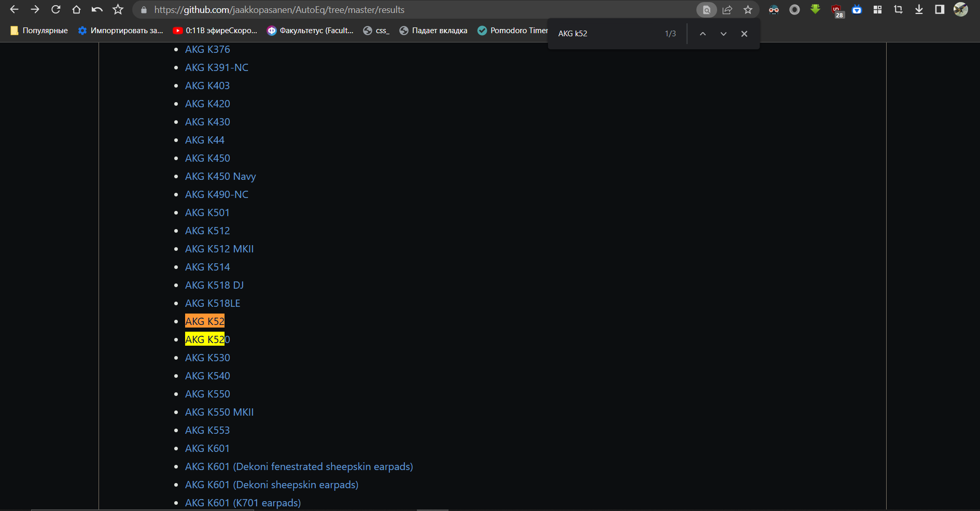This screenshot has width=980, height=511.
Task: Open the AKG K430 link
Action: (207, 122)
